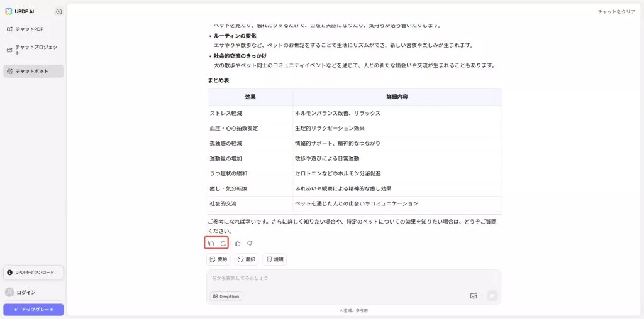
Task: Select cell 血圧・心心拍数安定
Action: point(250,128)
